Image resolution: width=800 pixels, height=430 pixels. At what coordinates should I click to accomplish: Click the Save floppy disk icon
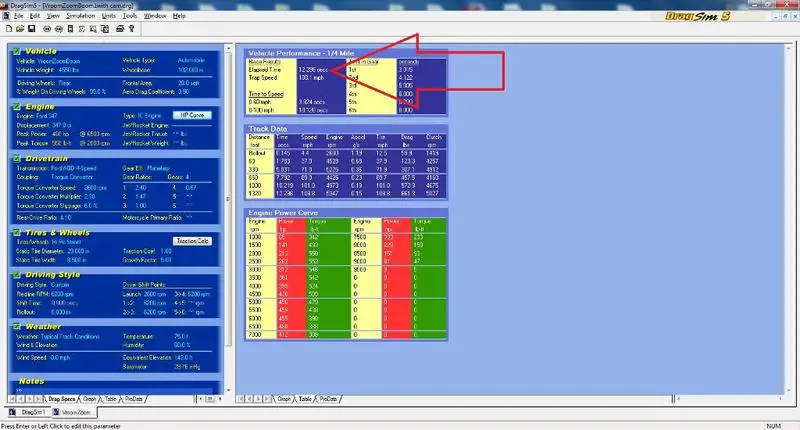tap(31, 29)
